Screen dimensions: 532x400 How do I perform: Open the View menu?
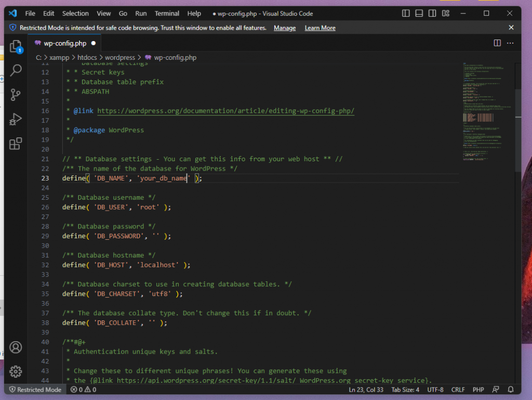click(103, 13)
